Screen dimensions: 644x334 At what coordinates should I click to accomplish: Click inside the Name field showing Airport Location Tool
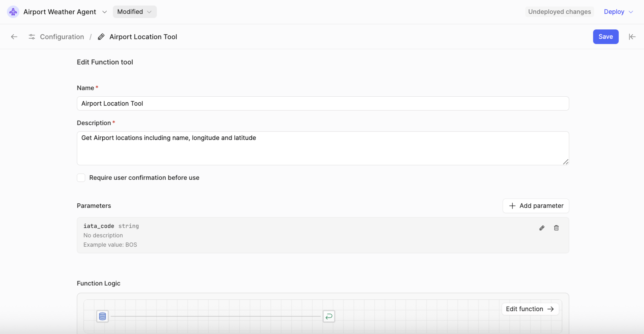click(x=322, y=103)
